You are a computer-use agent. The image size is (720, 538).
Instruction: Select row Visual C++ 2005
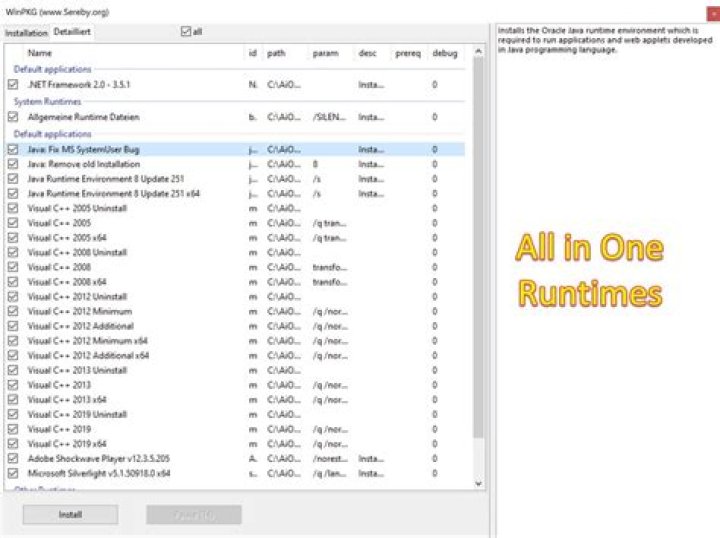[236, 223]
